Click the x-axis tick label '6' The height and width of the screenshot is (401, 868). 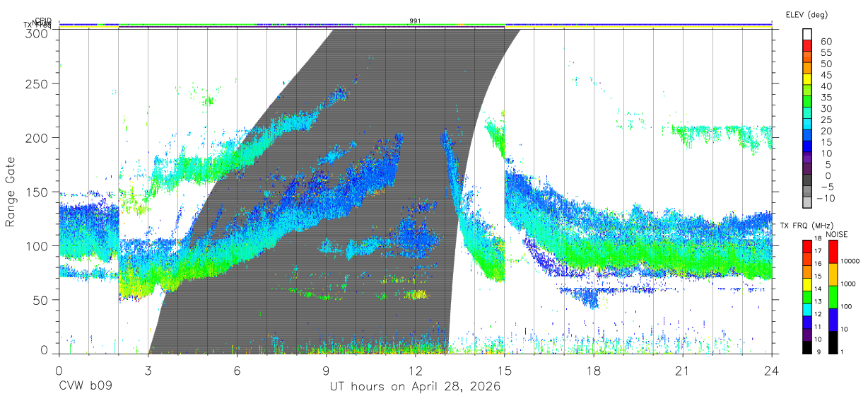(237, 370)
